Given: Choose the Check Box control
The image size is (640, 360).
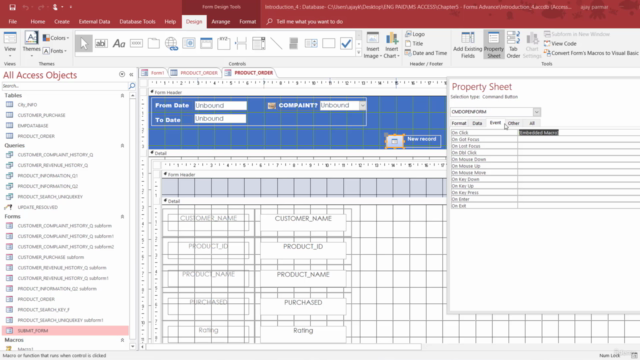Looking at the screenshot, I should [346, 43].
